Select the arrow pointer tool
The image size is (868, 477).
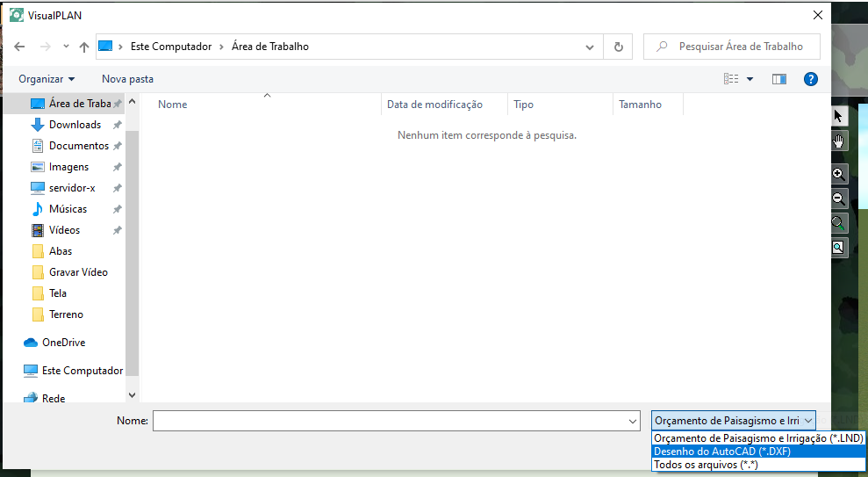[x=839, y=116]
